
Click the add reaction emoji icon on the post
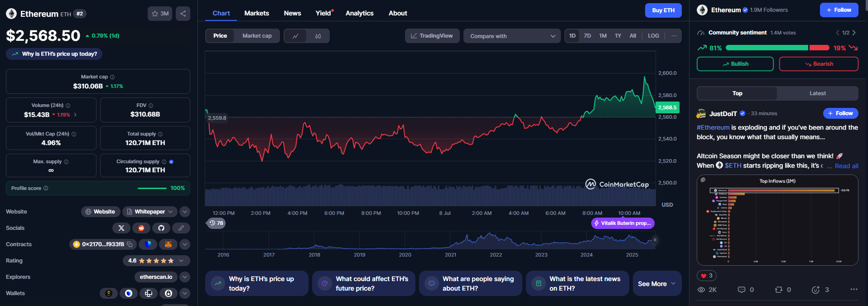[x=816, y=290]
